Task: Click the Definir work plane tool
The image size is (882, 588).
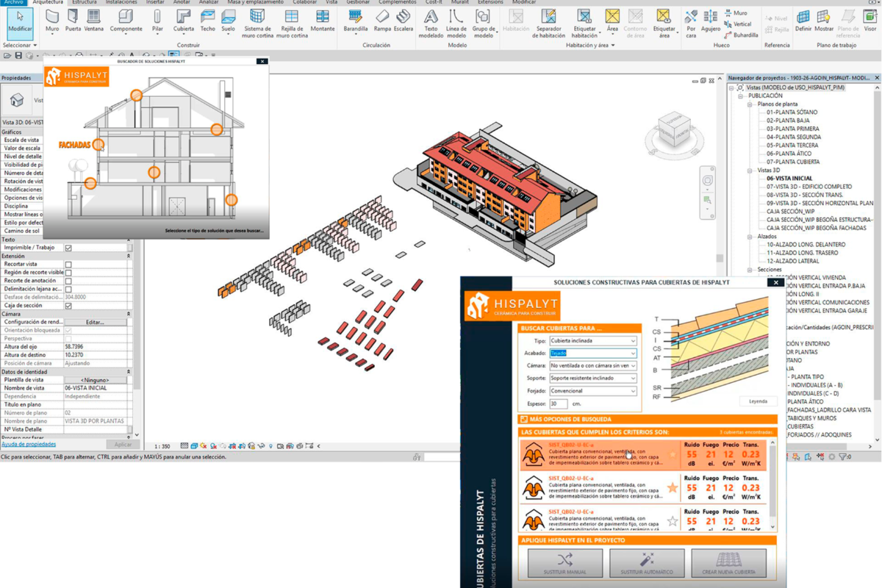Action: 803,21
